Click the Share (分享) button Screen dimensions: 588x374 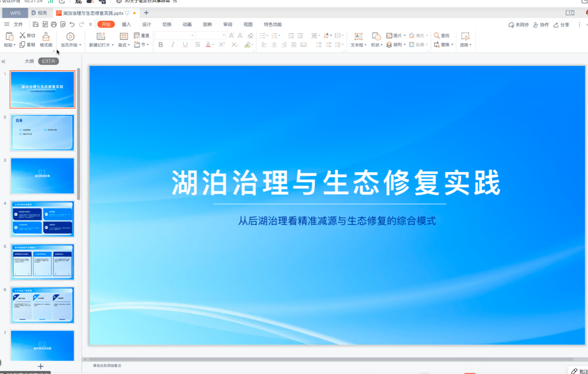(x=561, y=25)
